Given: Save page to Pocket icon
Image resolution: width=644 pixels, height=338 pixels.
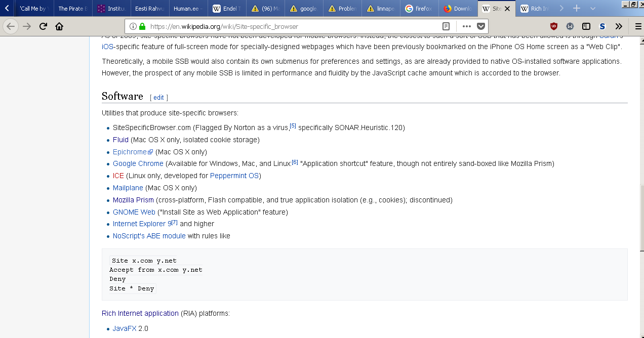Looking at the screenshot, I should click(x=481, y=26).
